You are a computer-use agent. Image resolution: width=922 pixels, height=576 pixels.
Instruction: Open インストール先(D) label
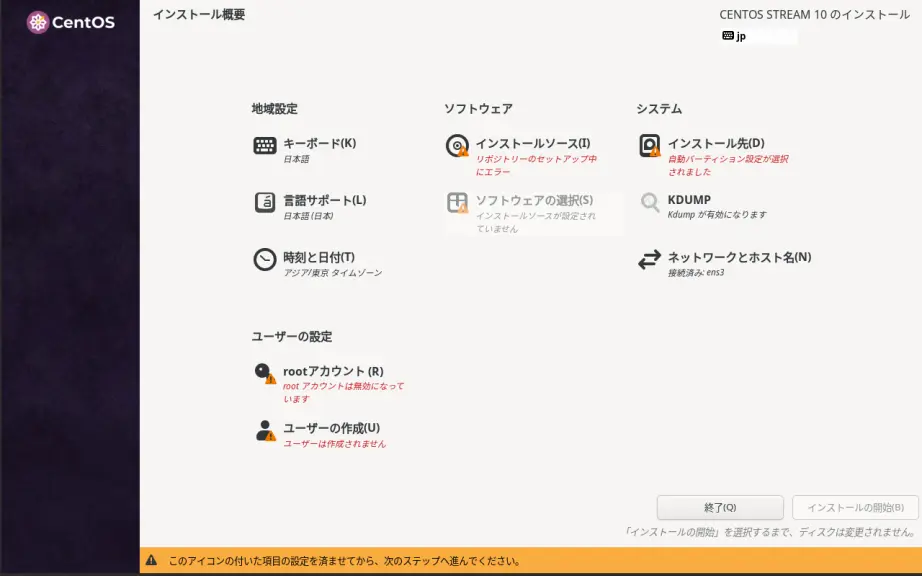coord(716,143)
